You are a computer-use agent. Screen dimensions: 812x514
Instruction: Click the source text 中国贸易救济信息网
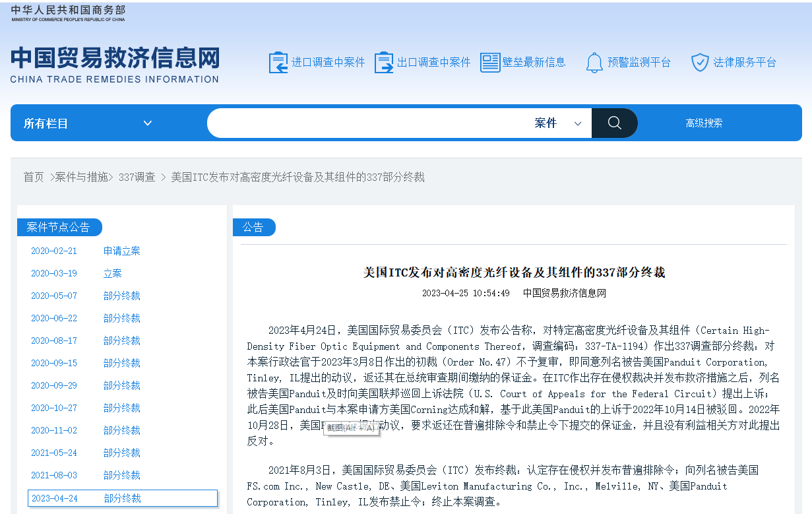[564, 293]
